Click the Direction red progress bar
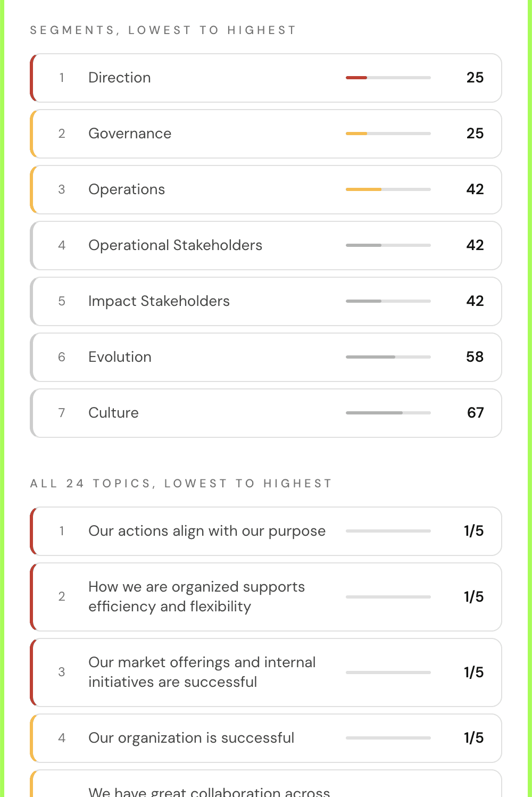The width and height of the screenshot is (532, 797). 388,78
